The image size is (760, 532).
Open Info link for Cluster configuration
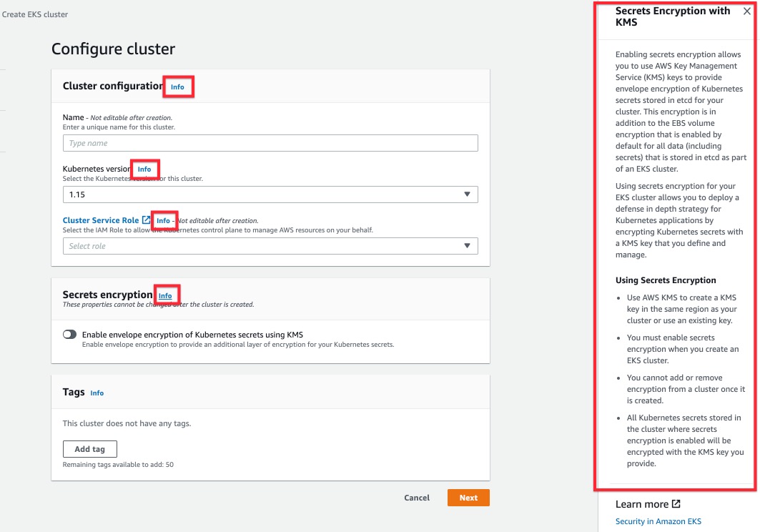pos(177,87)
